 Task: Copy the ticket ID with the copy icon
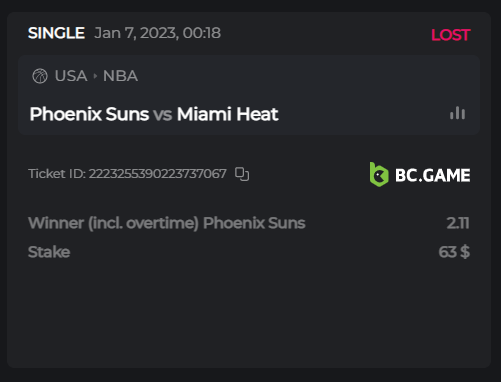[x=242, y=174]
